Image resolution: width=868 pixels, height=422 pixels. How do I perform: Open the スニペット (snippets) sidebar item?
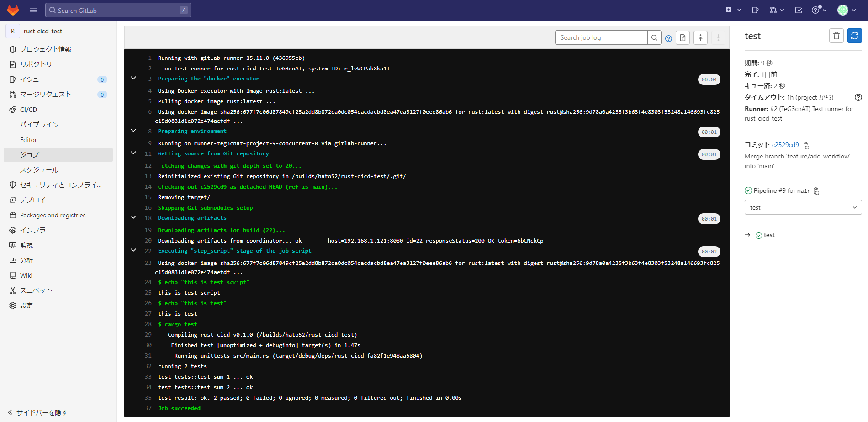(x=35, y=290)
